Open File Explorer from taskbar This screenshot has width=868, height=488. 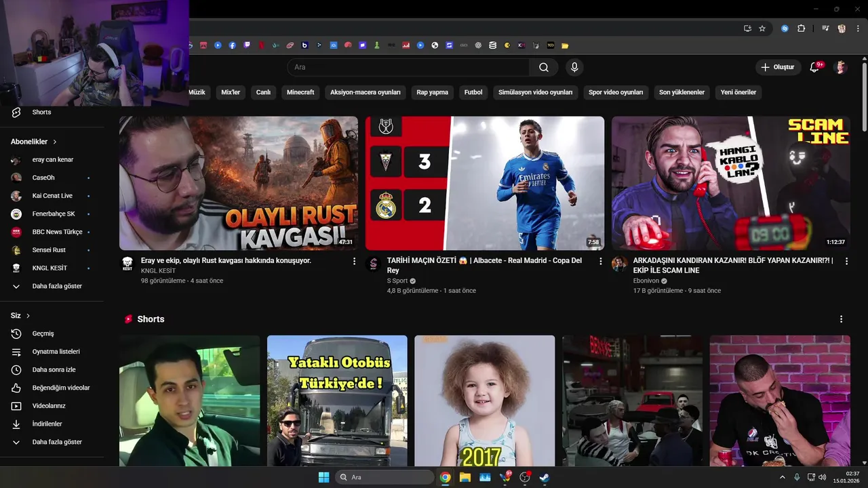[465, 477]
